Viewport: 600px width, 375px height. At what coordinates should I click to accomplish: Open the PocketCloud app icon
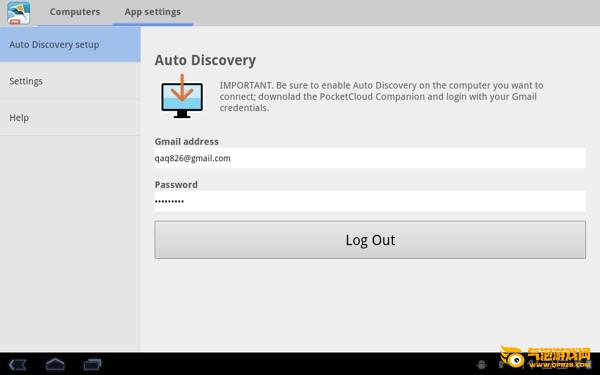18,13
